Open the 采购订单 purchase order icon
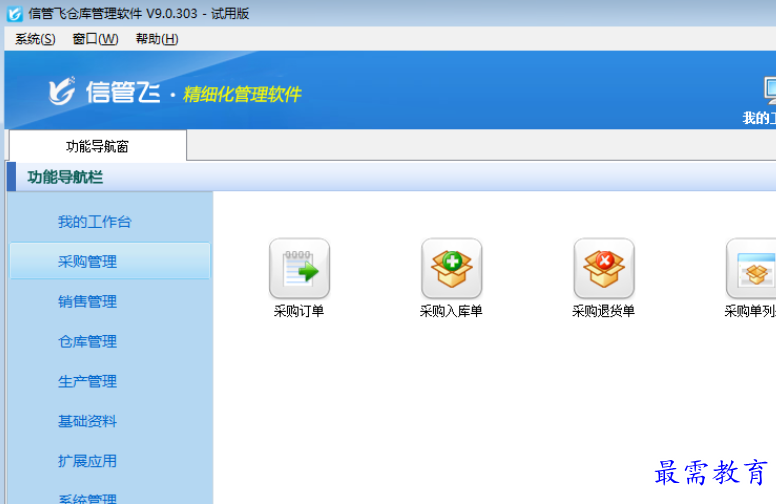 pyautogui.click(x=299, y=268)
